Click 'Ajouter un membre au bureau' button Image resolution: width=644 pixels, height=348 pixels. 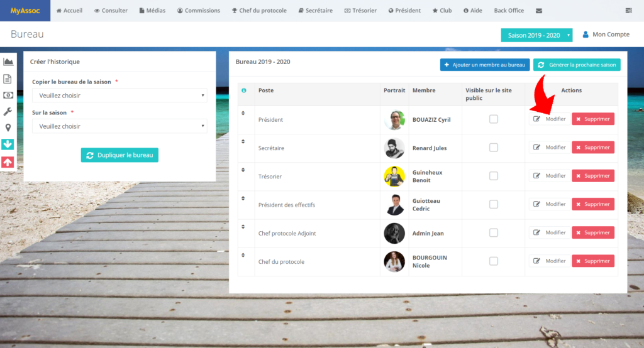(485, 65)
